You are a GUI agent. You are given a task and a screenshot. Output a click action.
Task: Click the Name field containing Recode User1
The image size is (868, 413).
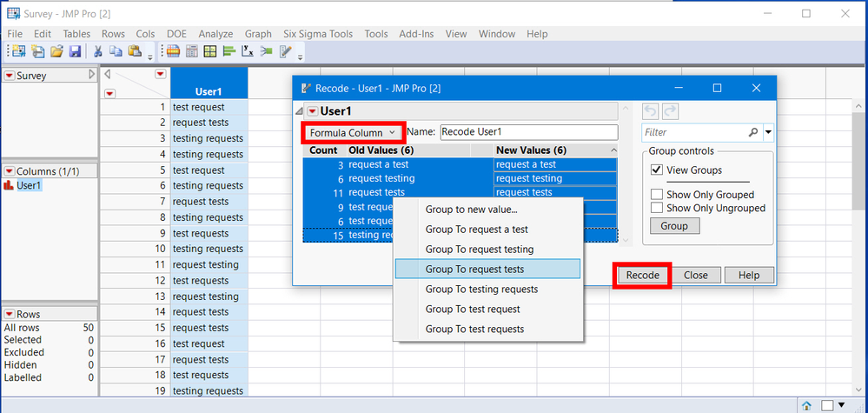coord(528,132)
